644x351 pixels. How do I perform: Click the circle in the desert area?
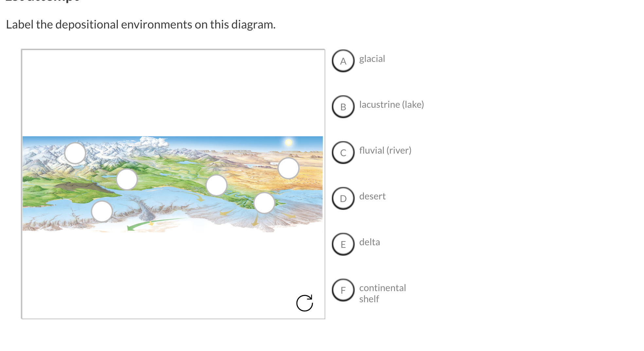click(x=288, y=167)
